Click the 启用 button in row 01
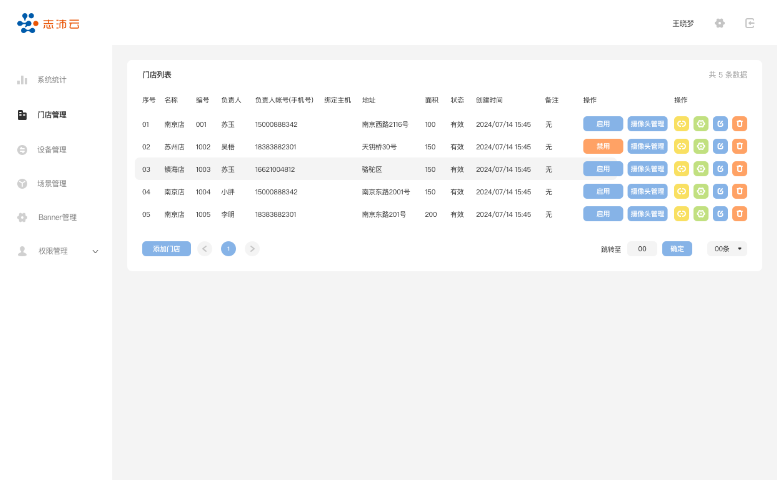Image resolution: width=777 pixels, height=480 pixels. coord(603,124)
